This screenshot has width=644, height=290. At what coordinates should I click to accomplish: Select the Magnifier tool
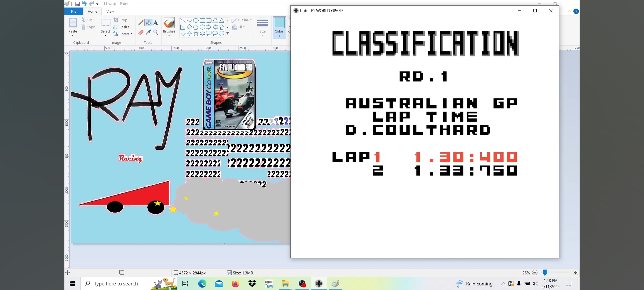tap(156, 32)
